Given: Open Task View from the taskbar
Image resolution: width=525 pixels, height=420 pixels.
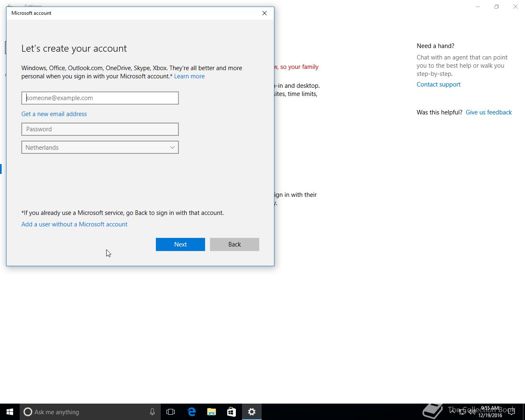Looking at the screenshot, I should pyautogui.click(x=171, y=412).
